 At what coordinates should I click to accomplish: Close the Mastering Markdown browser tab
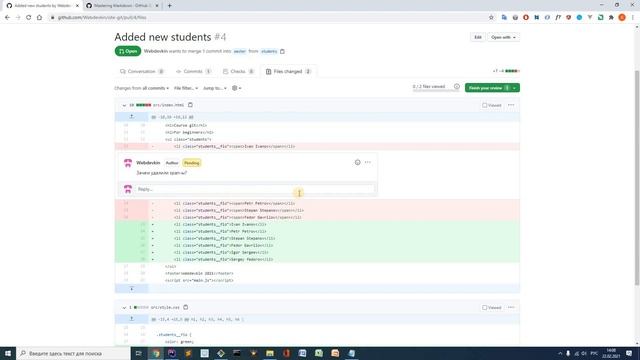click(157, 6)
